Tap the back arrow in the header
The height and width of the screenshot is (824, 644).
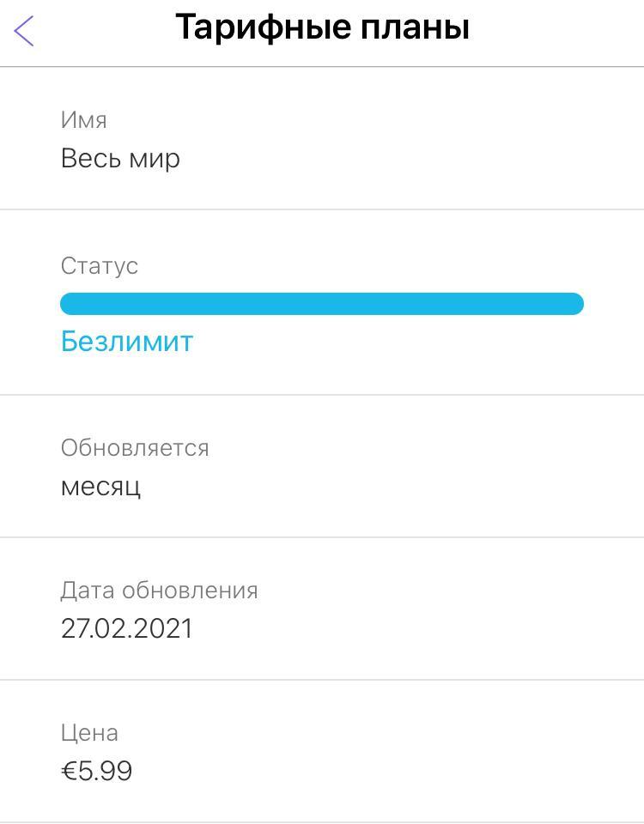[24, 31]
